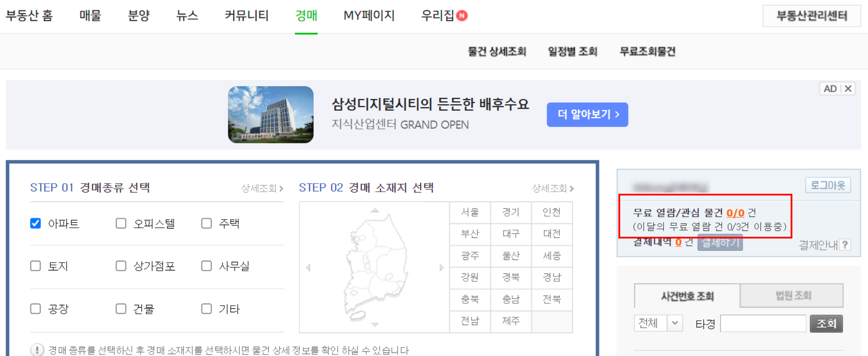Select 대전 region
The height and width of the screenshot is (356, 868).
tap(552, 234)
